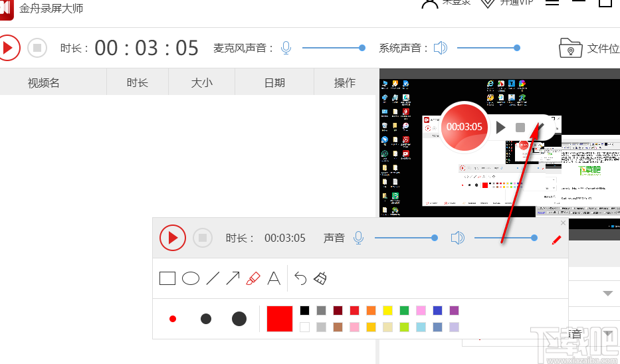Select the ellipse drawing tool

191,278
